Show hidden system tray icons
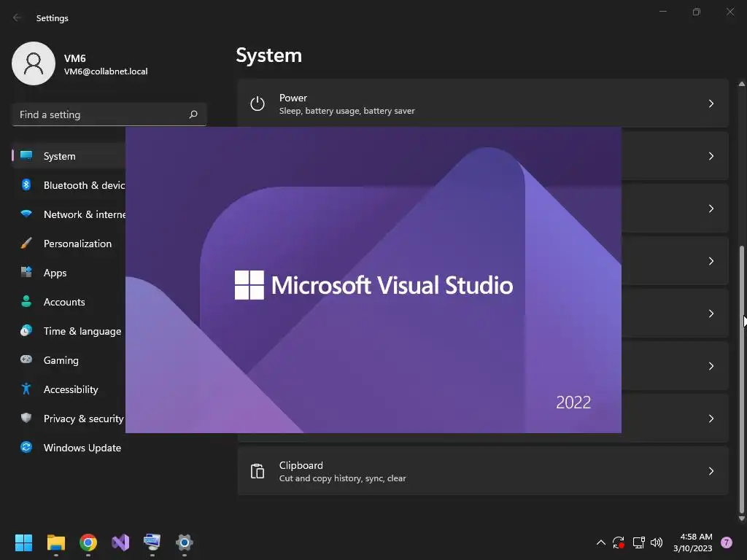747x560 pixels. [x=601, y=542]
